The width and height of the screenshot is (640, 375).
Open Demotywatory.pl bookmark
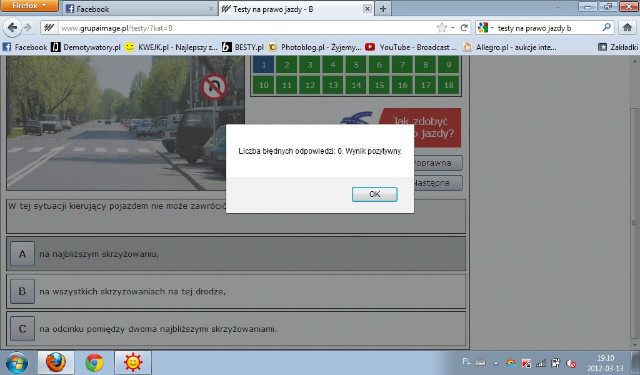[86, 47]
